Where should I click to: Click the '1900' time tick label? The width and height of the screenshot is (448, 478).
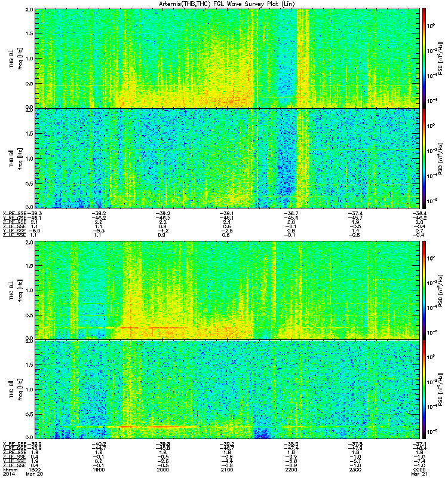point(99,470)
